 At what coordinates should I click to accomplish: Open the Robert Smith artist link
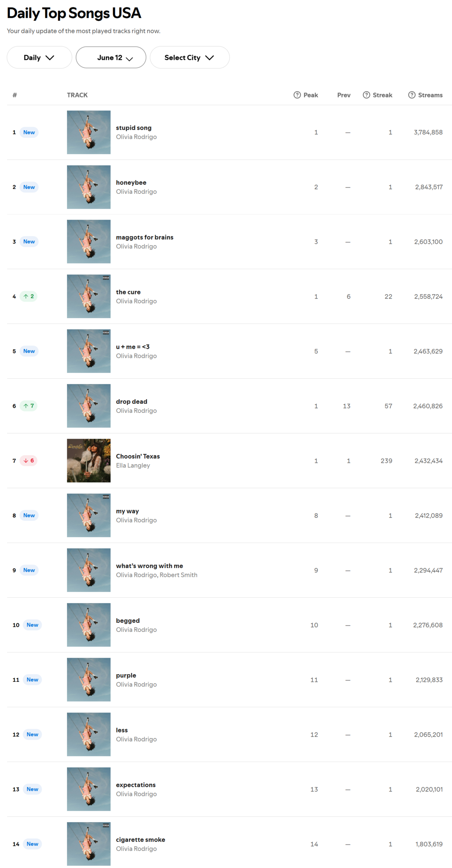pos(178,575)
